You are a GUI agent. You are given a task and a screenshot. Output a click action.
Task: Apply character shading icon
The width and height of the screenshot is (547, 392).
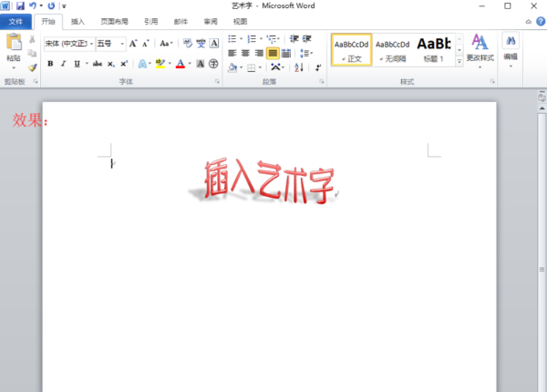point(201,64)
